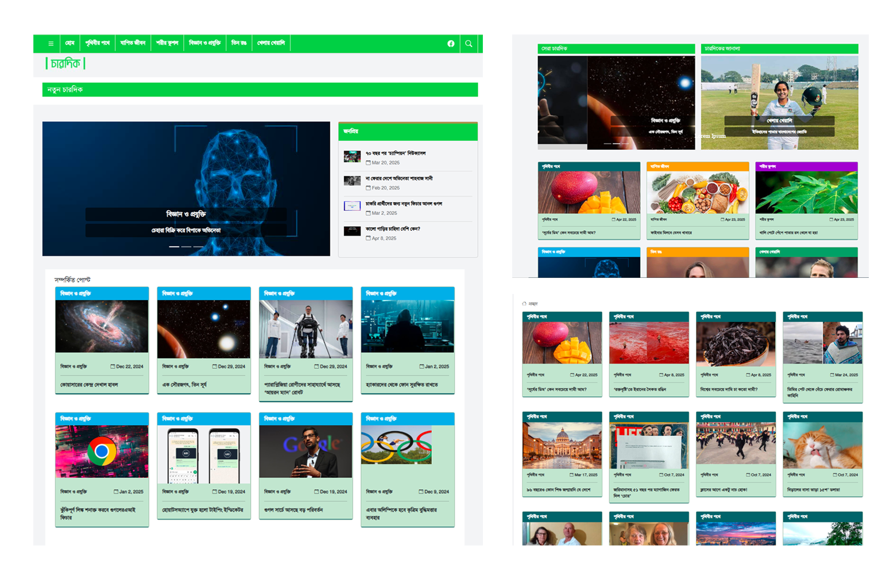This screenshot has height=588, width=882.
Task: Click calendar icon beside Mar 20, 2025
Action: pos(368,163)
